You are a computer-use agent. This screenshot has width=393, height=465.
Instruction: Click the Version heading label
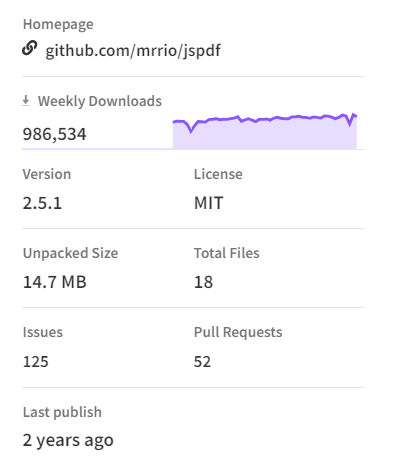click(47, 174)
